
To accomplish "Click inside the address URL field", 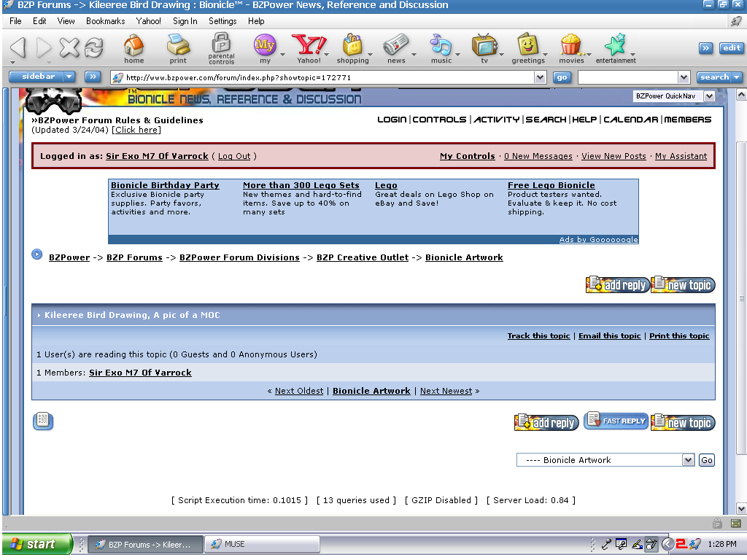I will (x=329, y=77).
